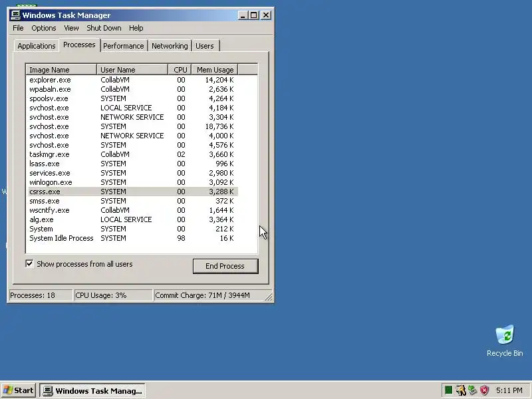The width and height of the screenshot is (532, 399).
Task: Select the System Idle Process row
Action: [133, 238]
